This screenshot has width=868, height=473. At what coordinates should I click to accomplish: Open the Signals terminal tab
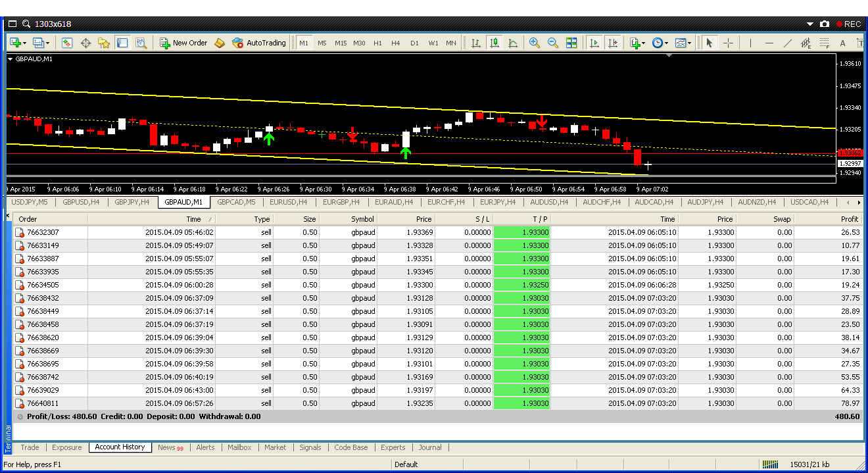pos(310,447)
